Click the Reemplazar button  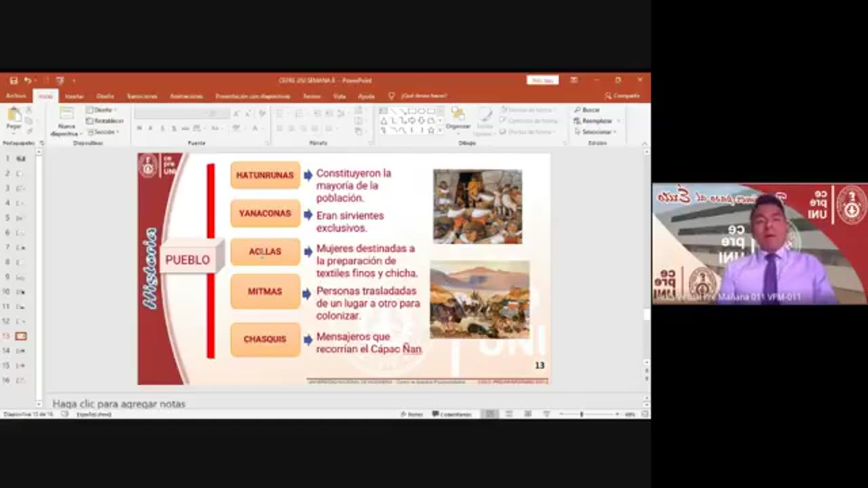[593, 121]
